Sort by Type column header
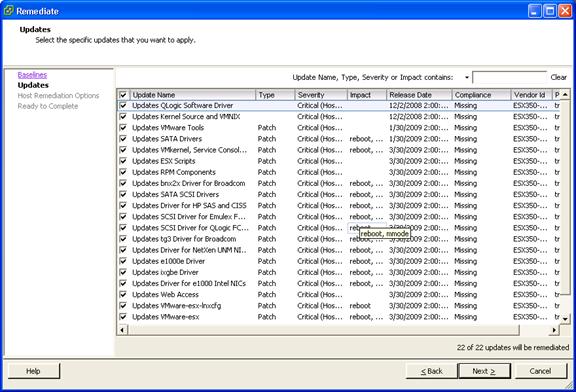This screenshot has height=392, width=576. click(x=276, y=95)
